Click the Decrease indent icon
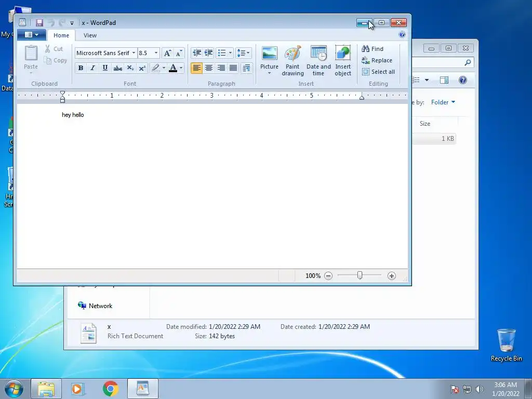Viewport: 532px width, 399px height. coord(196,53)
